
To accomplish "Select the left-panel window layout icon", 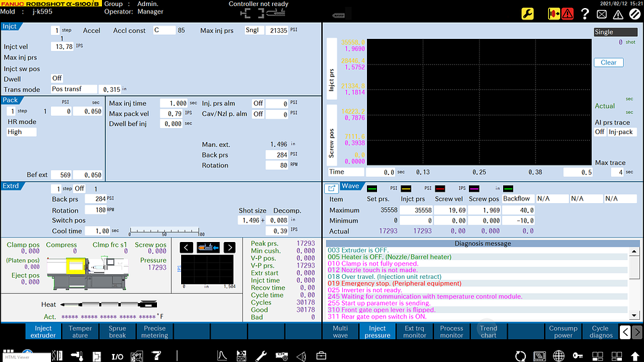I will pos(598,356).
